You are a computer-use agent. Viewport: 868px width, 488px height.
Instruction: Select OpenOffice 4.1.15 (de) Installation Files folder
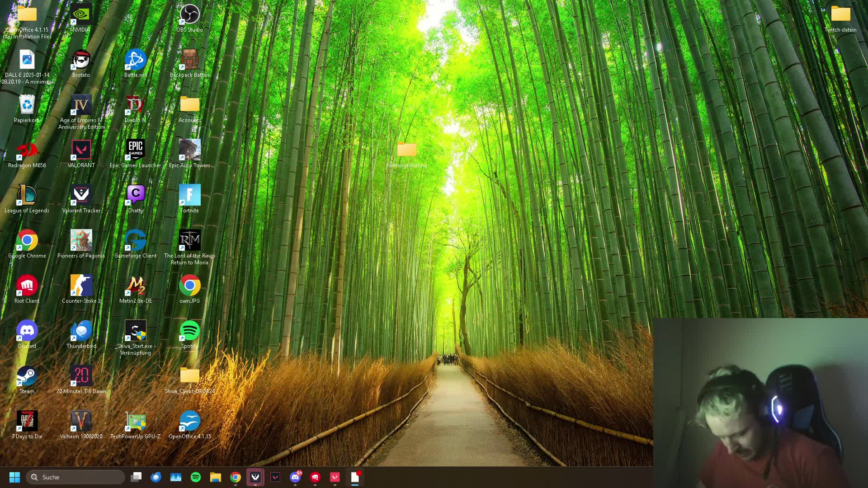click(27, 21)
